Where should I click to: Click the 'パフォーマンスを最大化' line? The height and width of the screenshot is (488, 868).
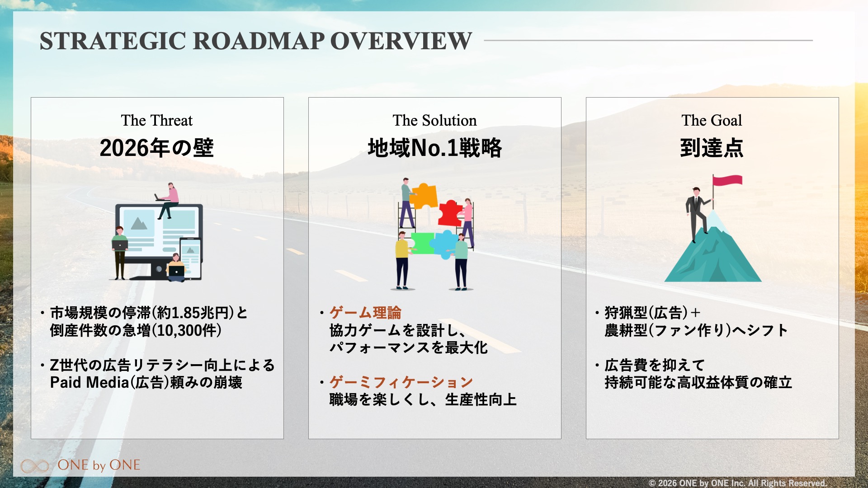click(409, 347)
